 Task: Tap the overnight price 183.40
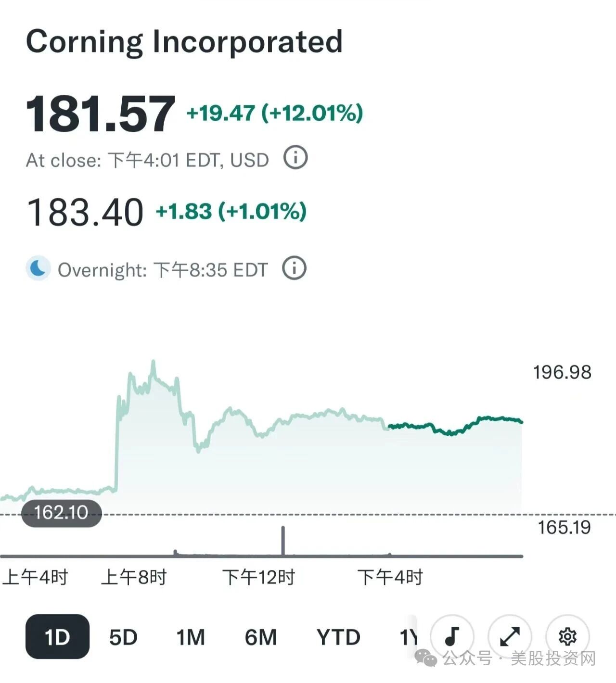[x=85, y=212]
